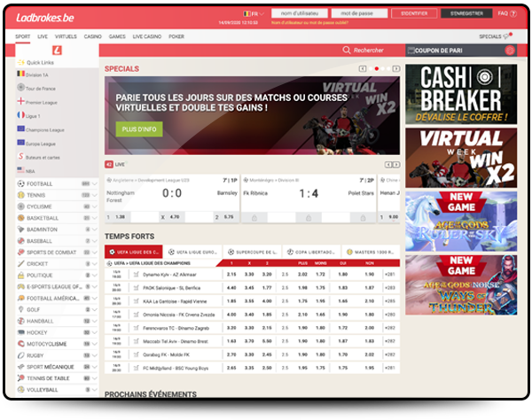Screen dimensions: 532x420
Task: Open NBA quick link
Action: (x=26, y=170)
